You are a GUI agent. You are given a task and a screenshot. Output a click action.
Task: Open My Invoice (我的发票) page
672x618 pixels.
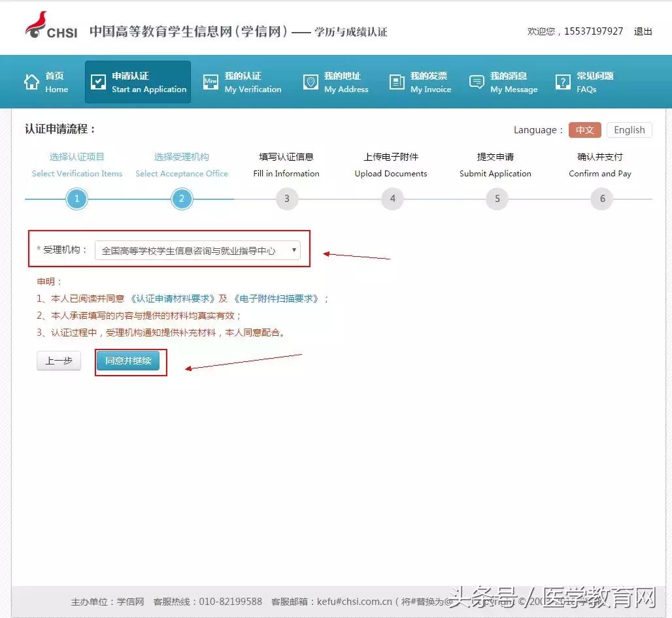[x=396, y=82]
